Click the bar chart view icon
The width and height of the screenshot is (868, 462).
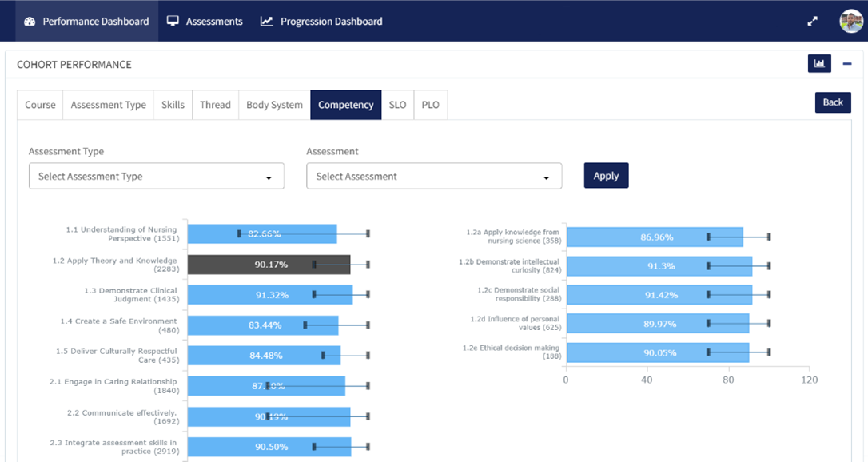click(819, 64)
